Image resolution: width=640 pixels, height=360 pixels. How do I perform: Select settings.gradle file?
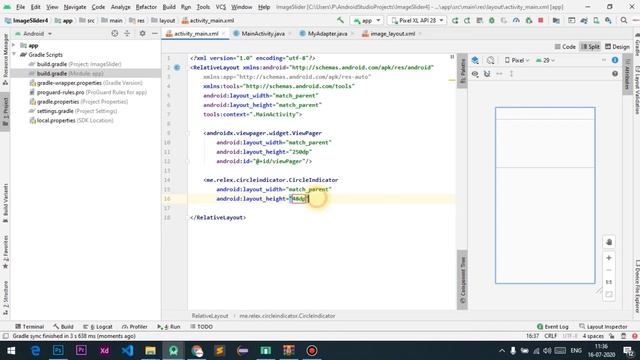tap(73, 111)
